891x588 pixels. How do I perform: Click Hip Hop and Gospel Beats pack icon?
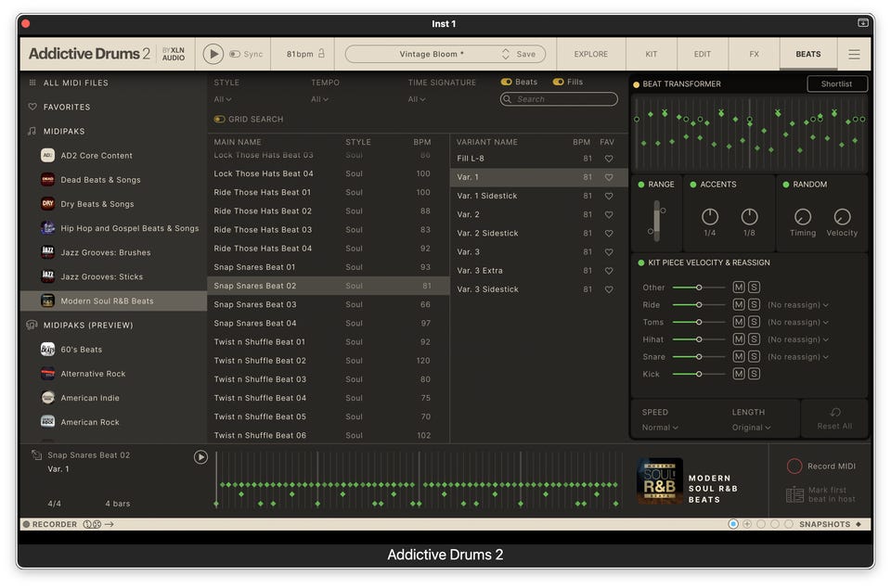tap(47, 228)
